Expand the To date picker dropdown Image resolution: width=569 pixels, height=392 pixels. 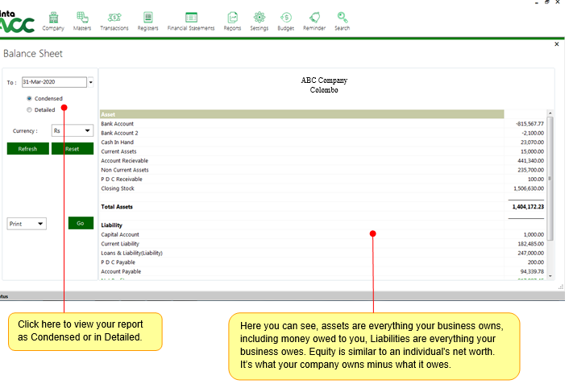pyautogui.click(x=91, y=82)
